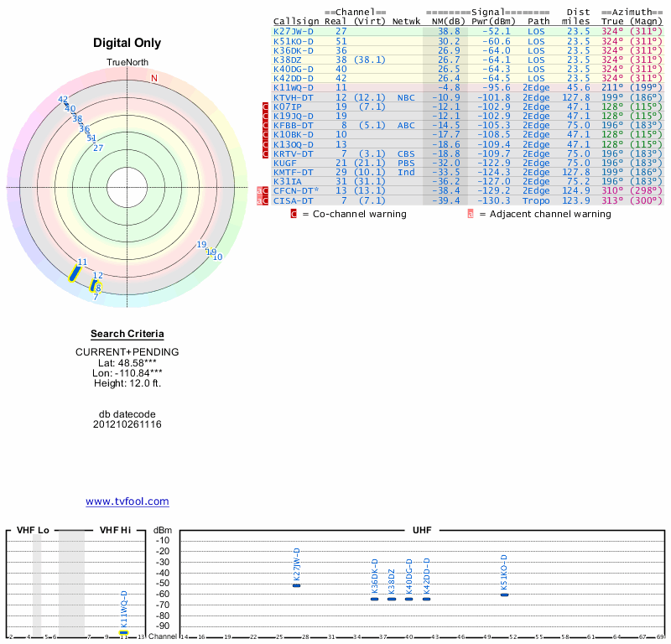The width and height of the screenshot is (671, 644).
Task: Click the red N marker on the radar plot
Action: [154, 78]
